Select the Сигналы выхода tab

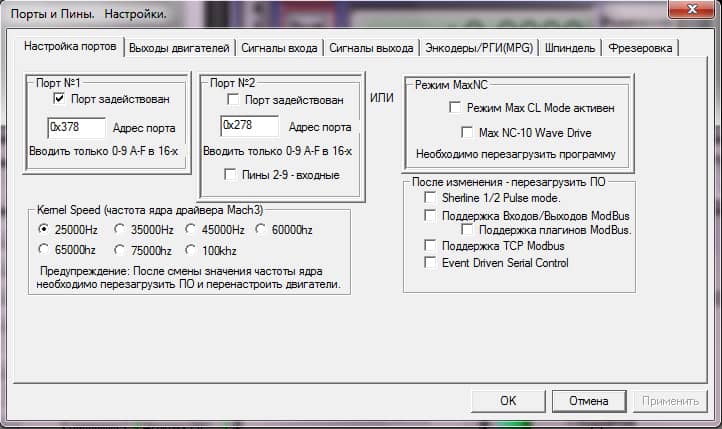point(371,47)
